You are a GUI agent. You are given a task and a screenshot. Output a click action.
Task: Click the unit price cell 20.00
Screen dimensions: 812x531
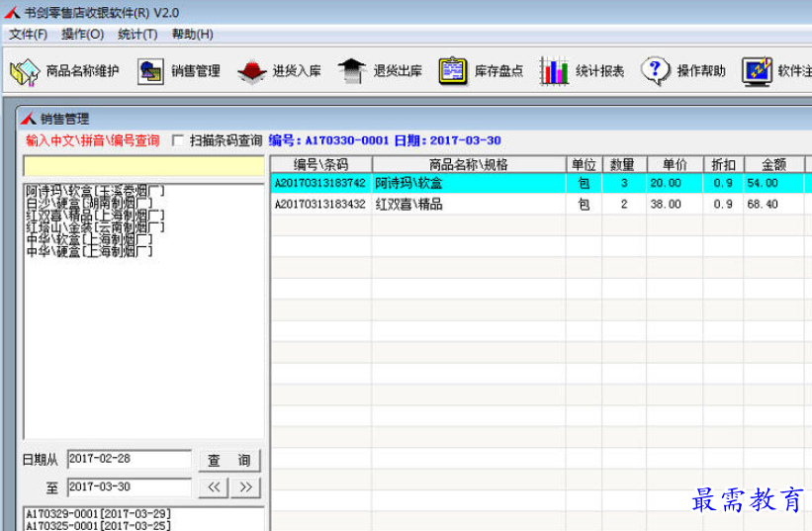pos(675,183)
